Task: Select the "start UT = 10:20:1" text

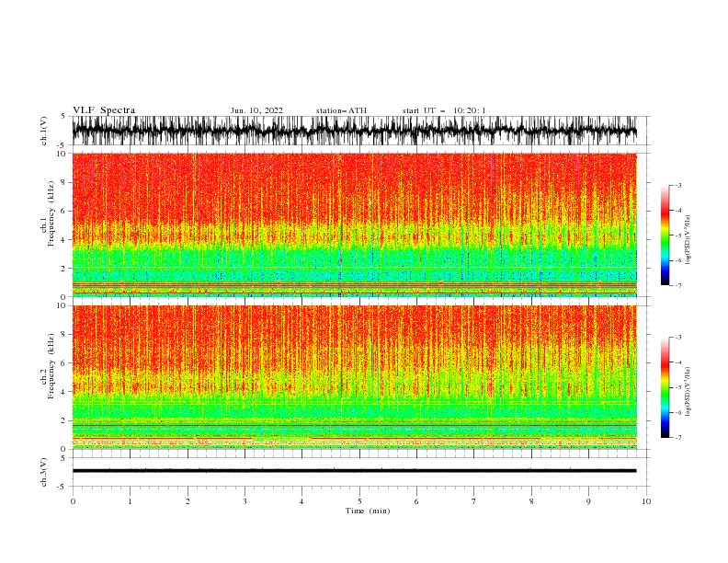Action: [x=444, y=110]
